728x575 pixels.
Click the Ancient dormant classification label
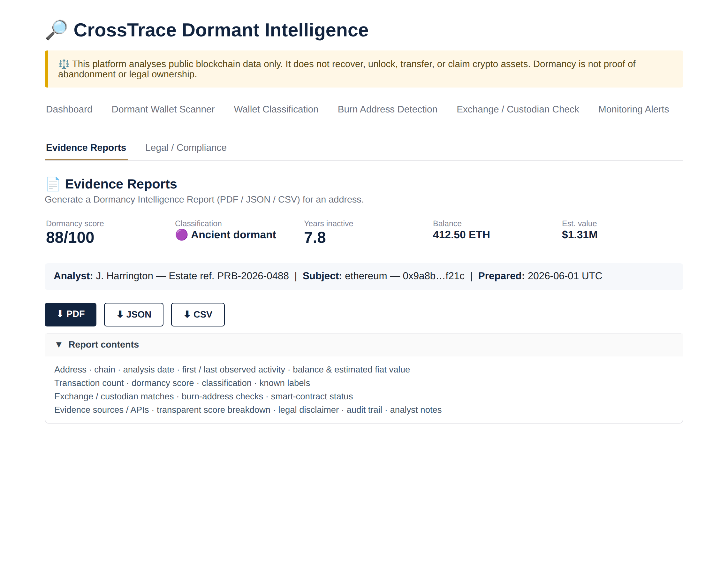point(233,235)
